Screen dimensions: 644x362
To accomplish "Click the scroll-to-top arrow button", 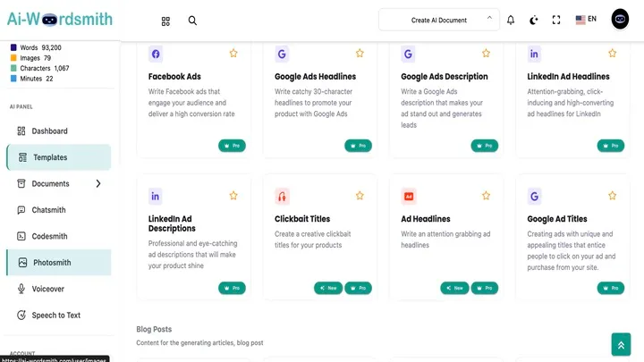I will [621, 344].
